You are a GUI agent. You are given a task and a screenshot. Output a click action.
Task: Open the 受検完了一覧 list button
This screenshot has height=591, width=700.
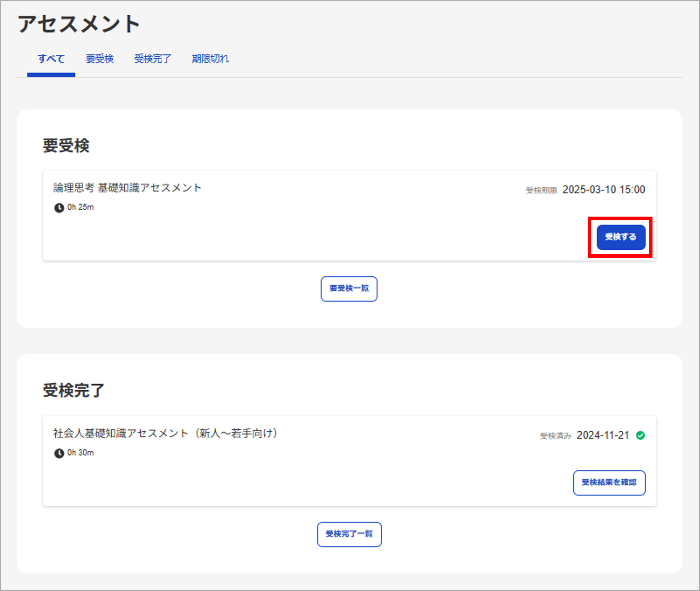(x=349, y=534)
